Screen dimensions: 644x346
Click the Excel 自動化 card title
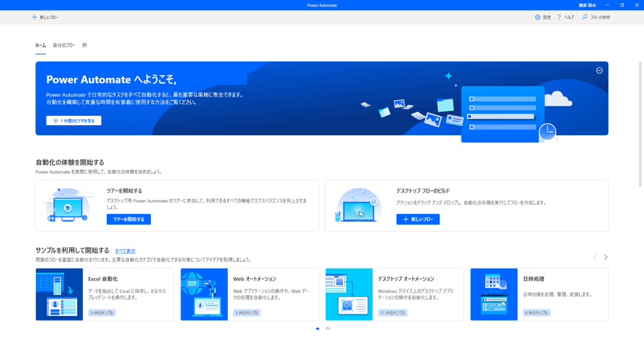103,279
